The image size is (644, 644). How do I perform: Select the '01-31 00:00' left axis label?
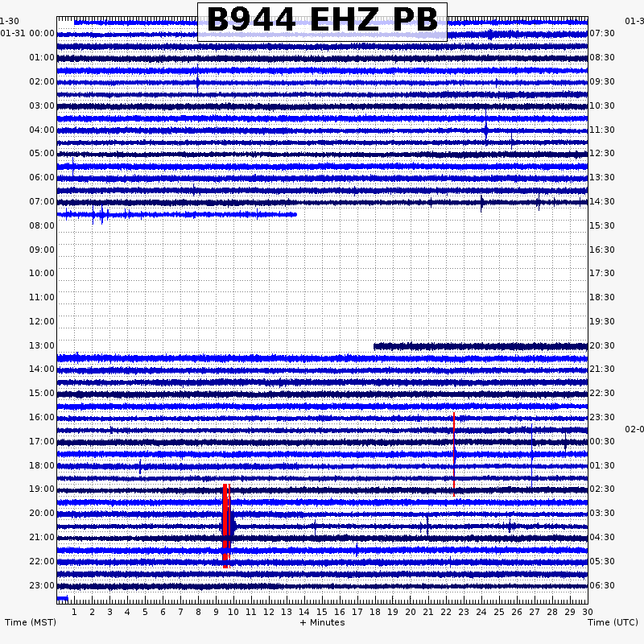coord(27,33)
